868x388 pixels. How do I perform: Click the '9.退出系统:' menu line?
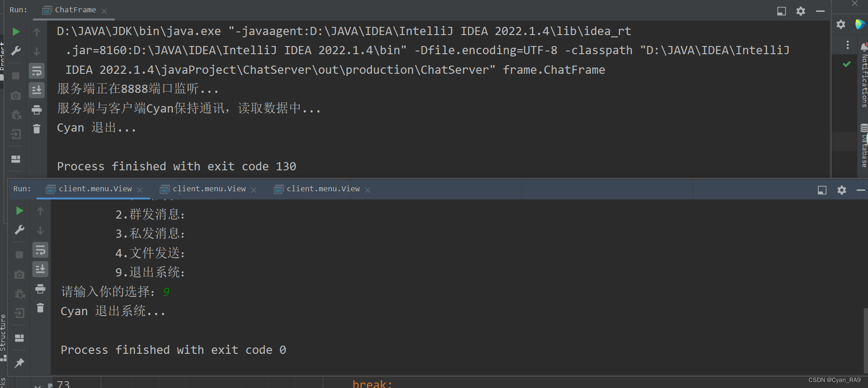coord(150,272)
